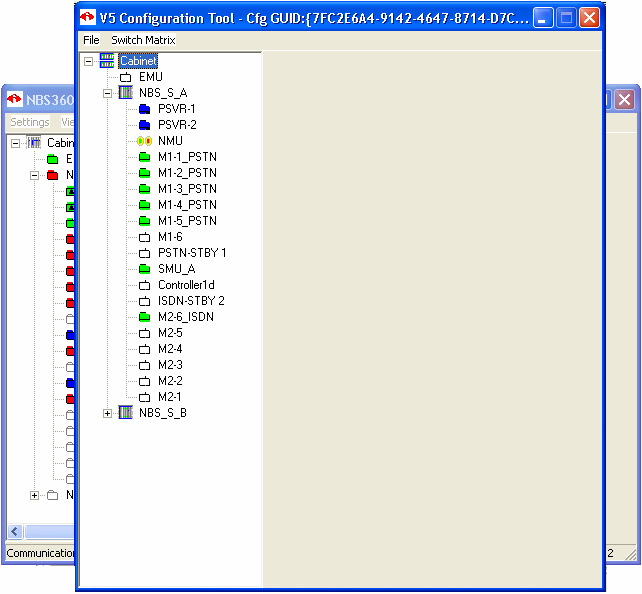Select M2-6_ISDN in the tree

186,317
